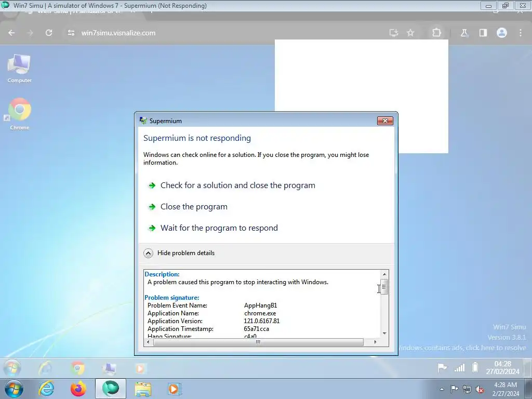Click the install app icon in address bar
This screenshot has height=399, width=532.
click(x=394, y=33)
